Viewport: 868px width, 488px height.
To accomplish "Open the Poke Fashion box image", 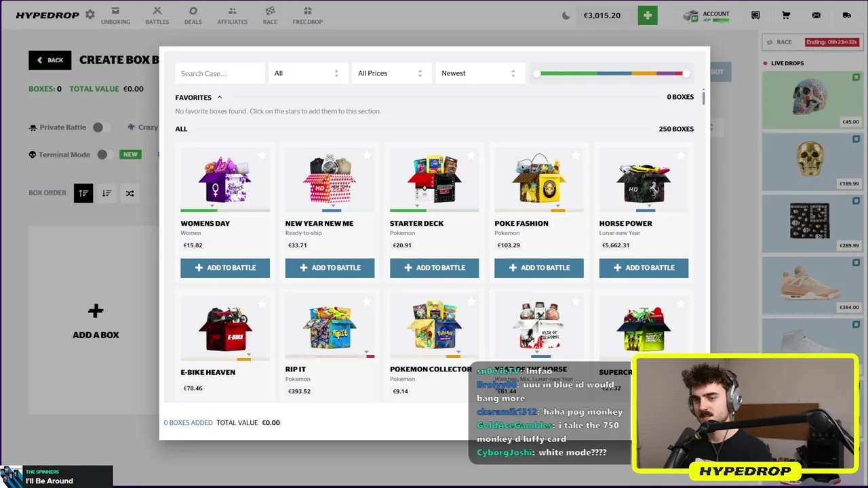I will [539, 180].
